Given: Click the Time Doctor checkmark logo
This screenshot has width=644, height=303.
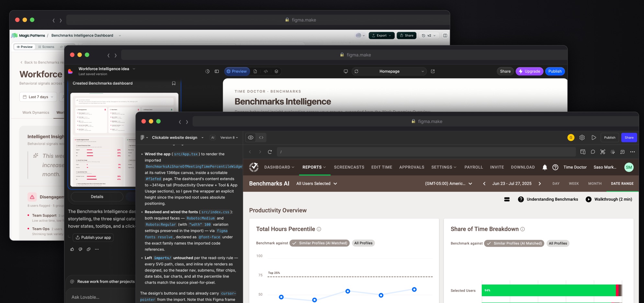Looking at the screenshot, I should pos(254,167).
